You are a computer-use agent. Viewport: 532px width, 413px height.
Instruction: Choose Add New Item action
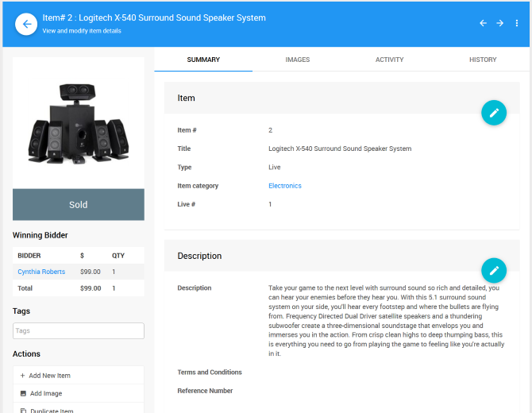pos(50,376)
